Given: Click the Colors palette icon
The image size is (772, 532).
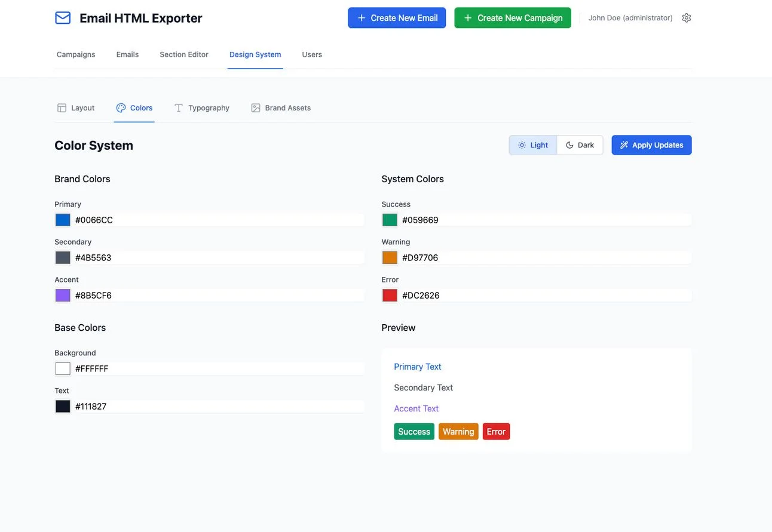Looking at the screenshot, I should click(x=121, y=108).
